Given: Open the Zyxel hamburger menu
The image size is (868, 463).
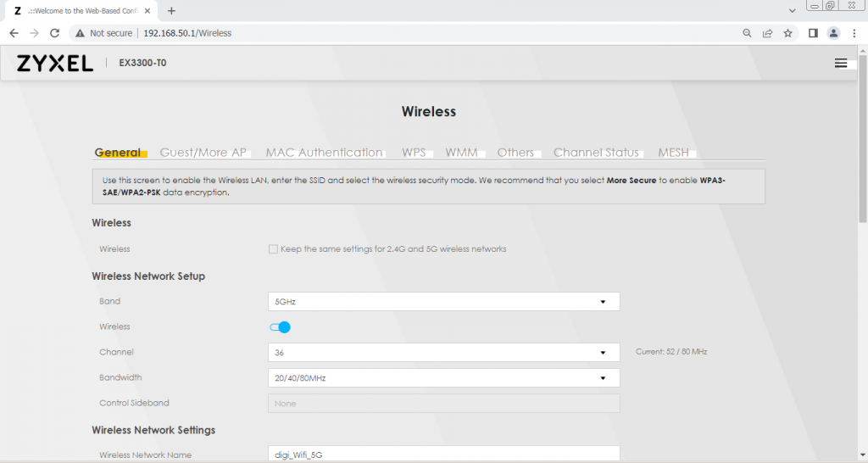Looking at the screenshot, I should [x=840, y=64].
